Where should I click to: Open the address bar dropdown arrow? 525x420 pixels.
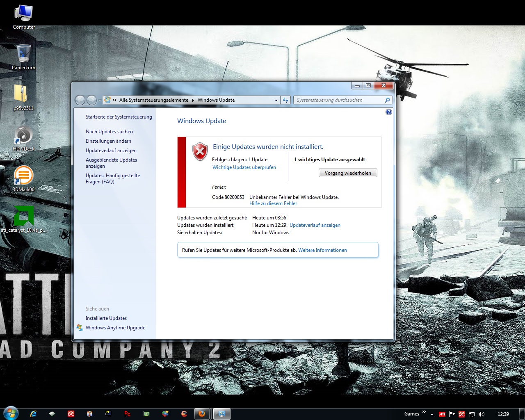coord(276,100)
